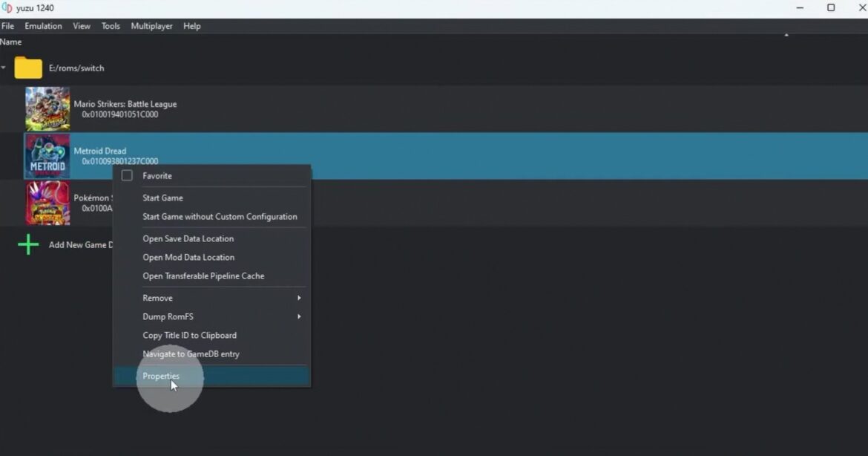Select Copy Title ID to Clipboard
The height and width of the screenshot is (456, 868).
point(189,335)
